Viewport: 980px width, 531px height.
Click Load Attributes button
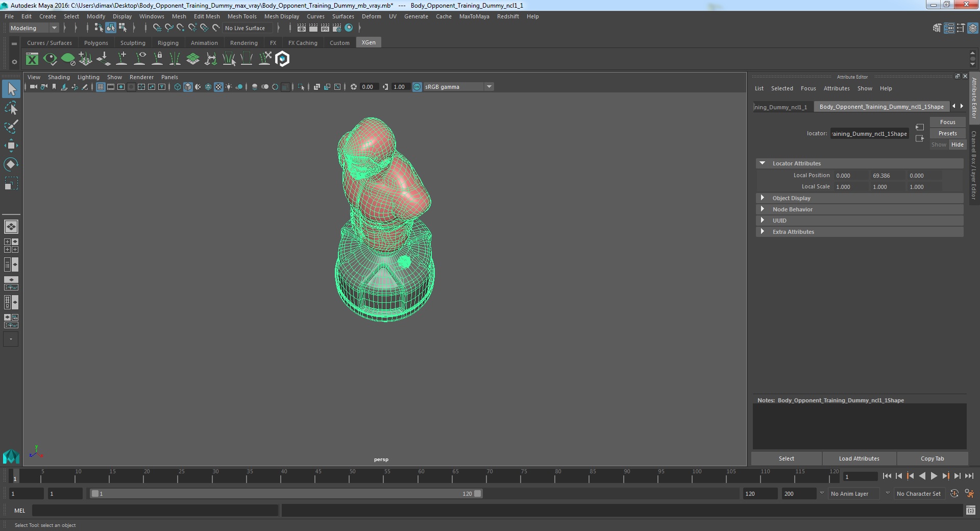tap(859, 458)
